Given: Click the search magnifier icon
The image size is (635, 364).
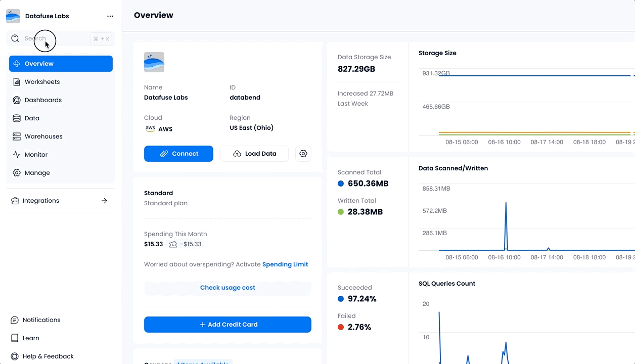Looking at the screenshot, I should [x=15, y=38].
